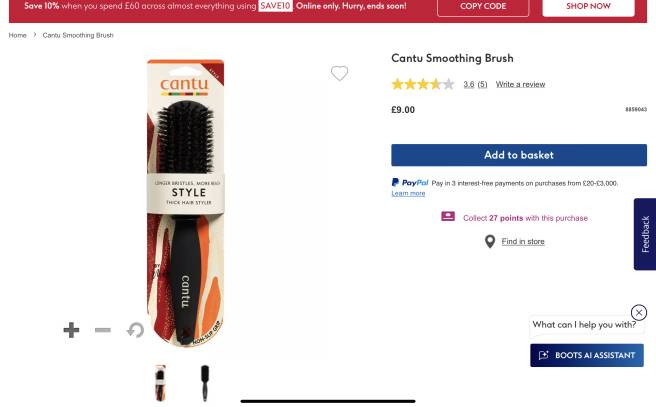Screen dimensions: 656x407
Task: Copy the SAVE10 discount code
Action: [484, 6]
